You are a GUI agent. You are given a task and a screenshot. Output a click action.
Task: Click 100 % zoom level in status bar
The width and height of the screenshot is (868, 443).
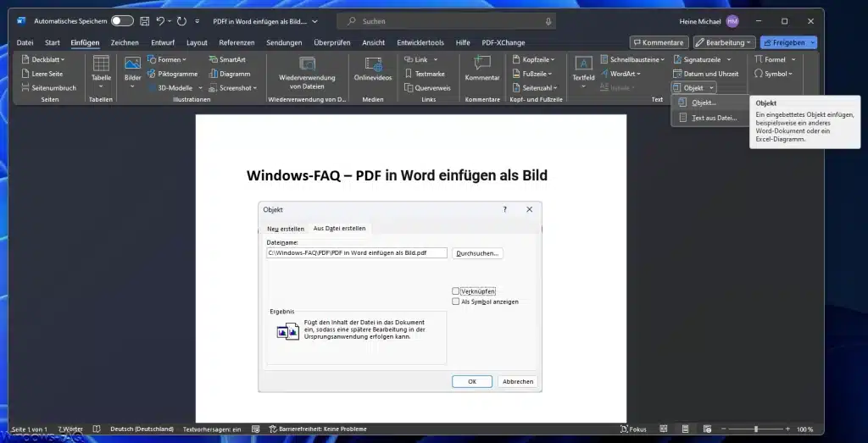tap(805, 429)
